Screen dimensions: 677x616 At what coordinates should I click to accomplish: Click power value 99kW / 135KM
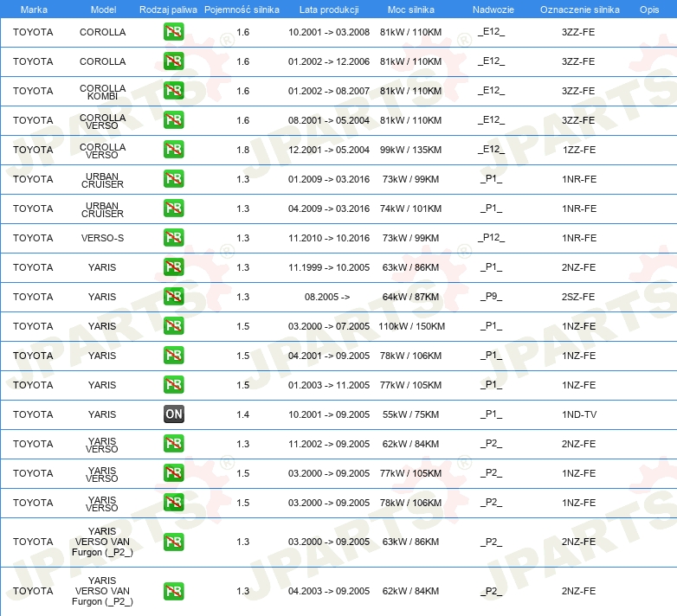coord(410,150)
